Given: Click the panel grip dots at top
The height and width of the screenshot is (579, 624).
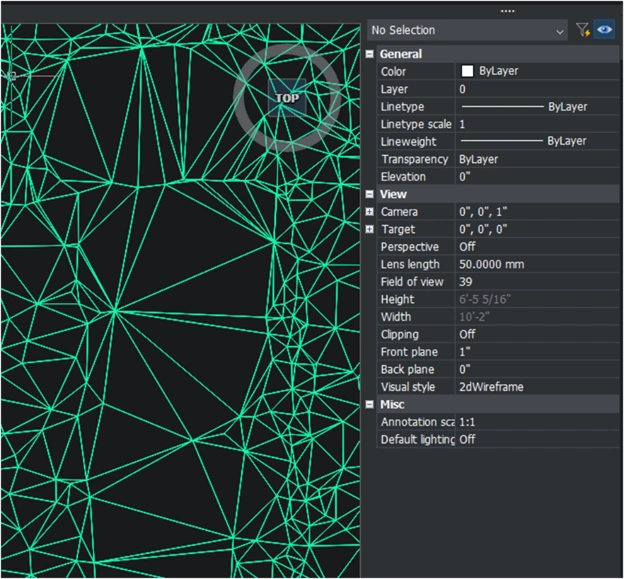Looking at the screenshot, I should [x=507, y=11].
